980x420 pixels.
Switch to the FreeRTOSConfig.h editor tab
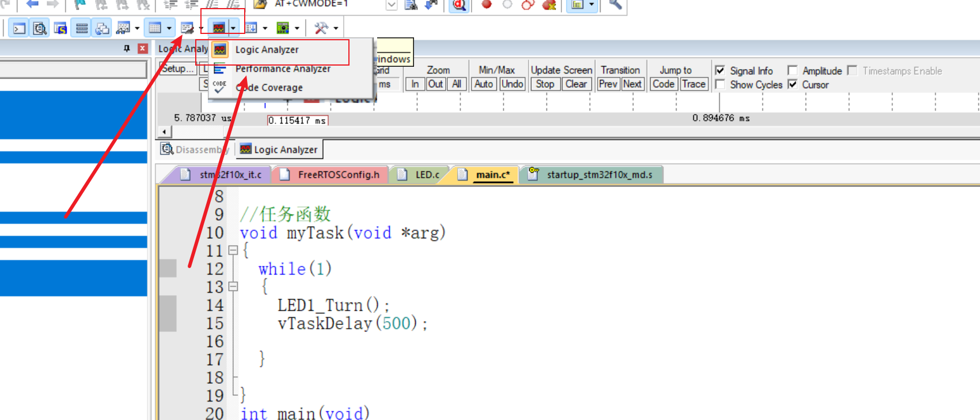click(338, 175)
